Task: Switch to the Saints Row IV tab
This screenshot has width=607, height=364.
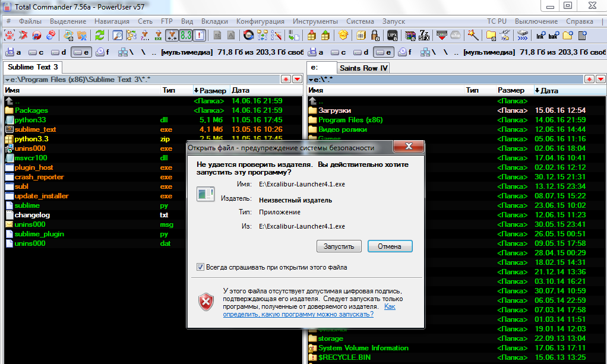Action: [x=363, y=68]
